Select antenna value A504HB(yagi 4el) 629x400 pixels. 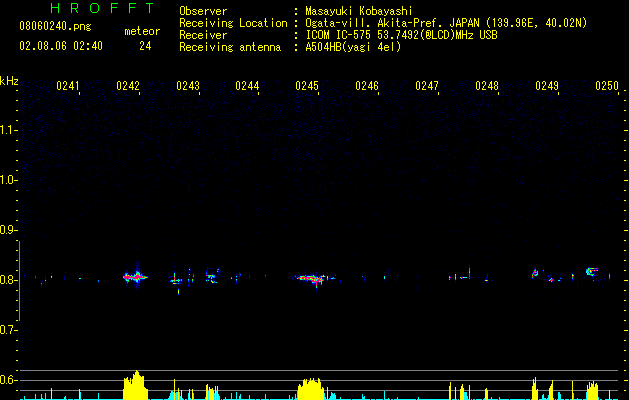point(353,47)
